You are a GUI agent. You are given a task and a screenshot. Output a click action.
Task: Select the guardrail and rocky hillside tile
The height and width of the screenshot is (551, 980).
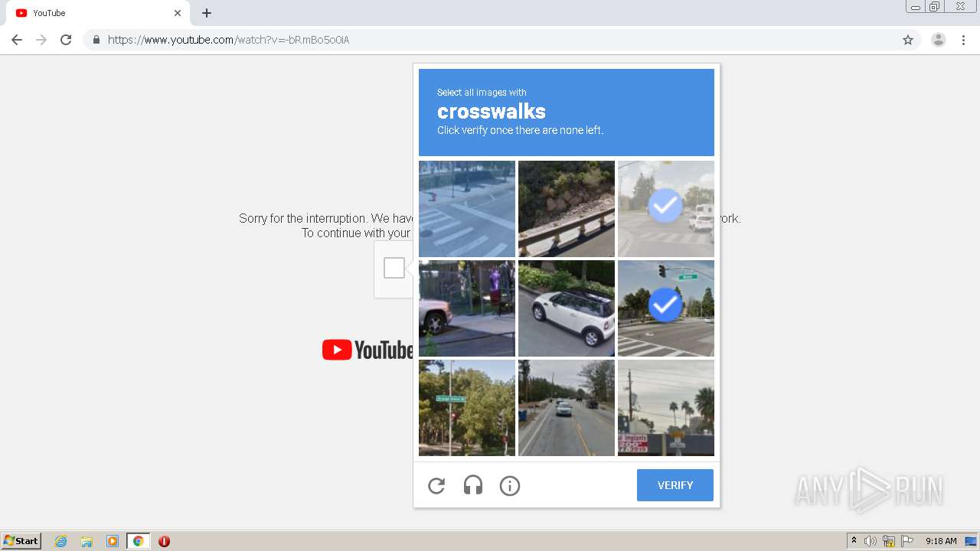click(567, 209)
